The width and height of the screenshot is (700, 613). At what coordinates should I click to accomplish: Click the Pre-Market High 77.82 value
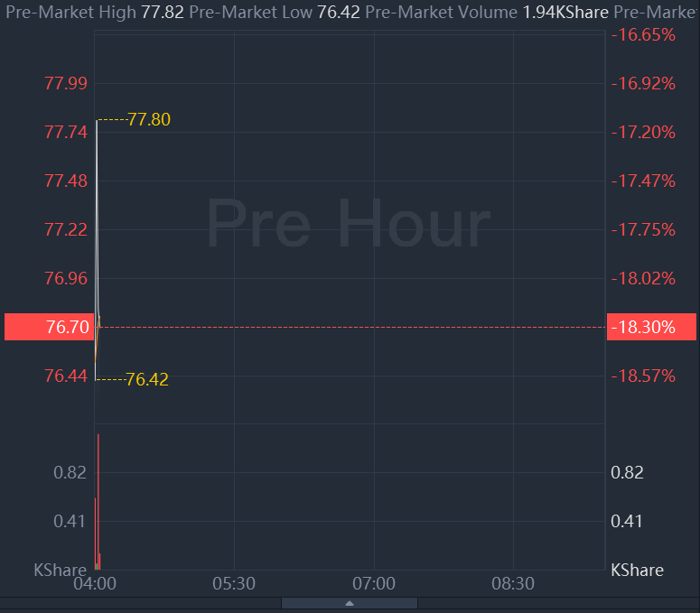pos(163,14)
